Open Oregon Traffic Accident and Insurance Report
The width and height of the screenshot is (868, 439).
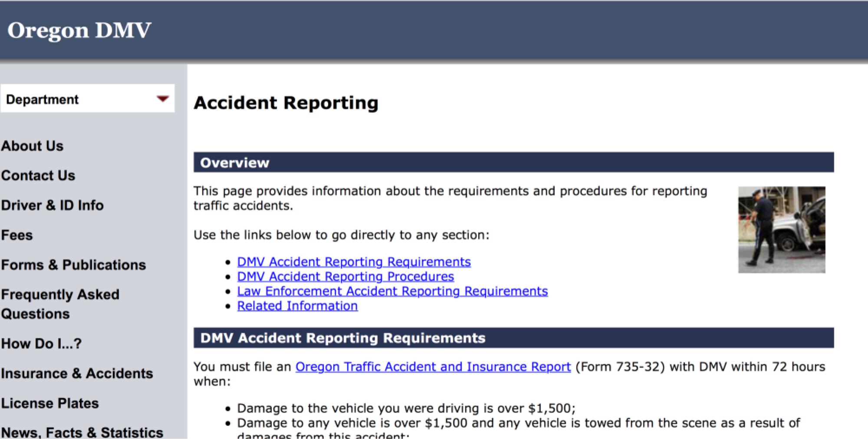pyautogui.click(x=433, y=367)
